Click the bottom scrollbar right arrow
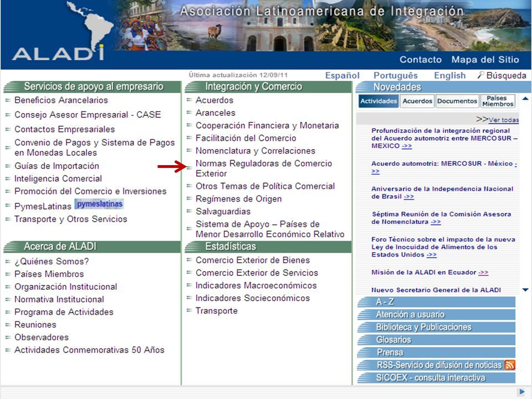 [522, 391]
